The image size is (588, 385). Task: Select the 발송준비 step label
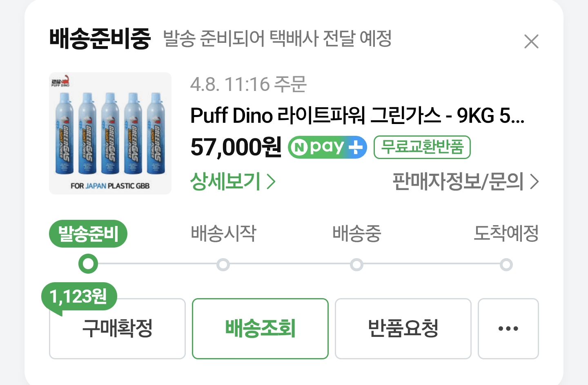coord(88,234)
